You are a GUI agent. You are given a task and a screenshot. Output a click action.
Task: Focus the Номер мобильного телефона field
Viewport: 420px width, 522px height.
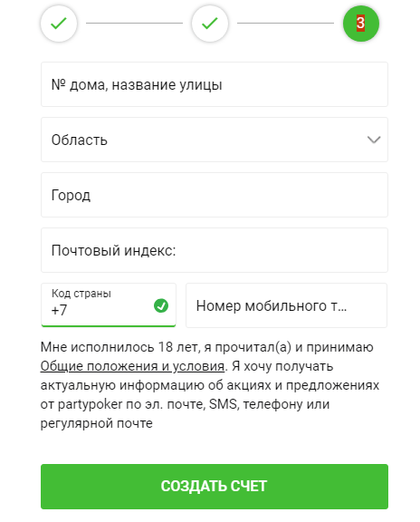[x=286, y=305]
